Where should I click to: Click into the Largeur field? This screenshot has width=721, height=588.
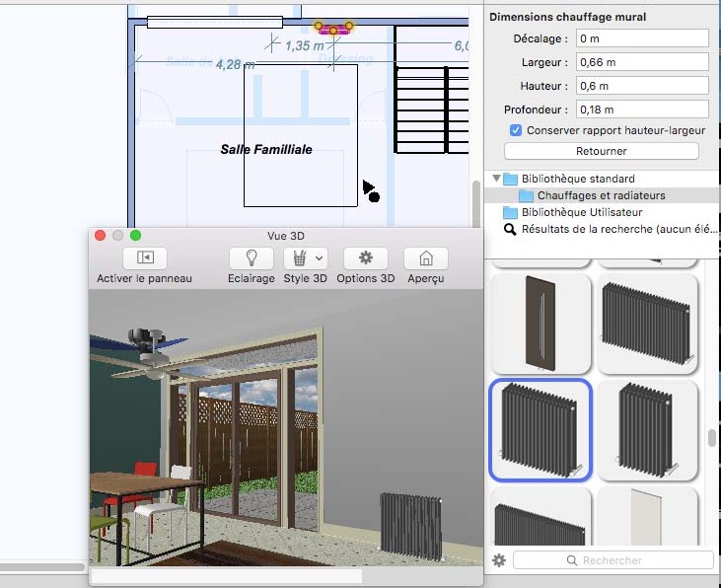click(642, 62)
